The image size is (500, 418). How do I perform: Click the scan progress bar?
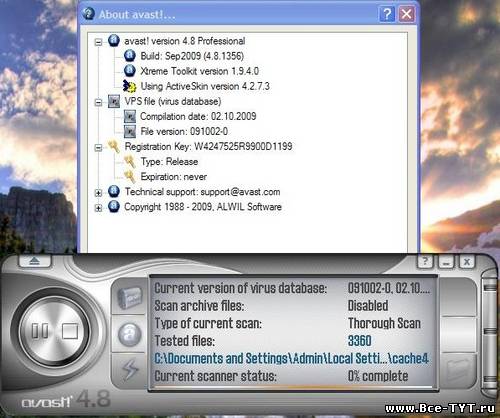293,387
